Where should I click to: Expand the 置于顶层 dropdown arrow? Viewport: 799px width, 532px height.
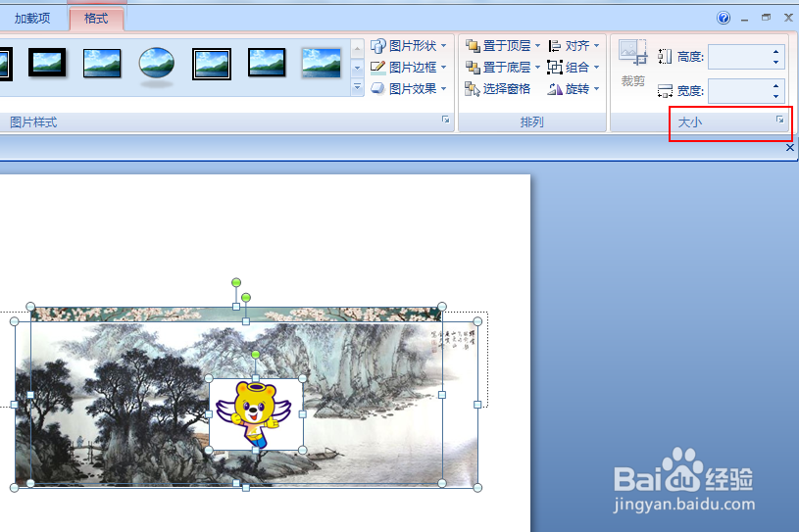pyautogui.click(x=537, y=46)
